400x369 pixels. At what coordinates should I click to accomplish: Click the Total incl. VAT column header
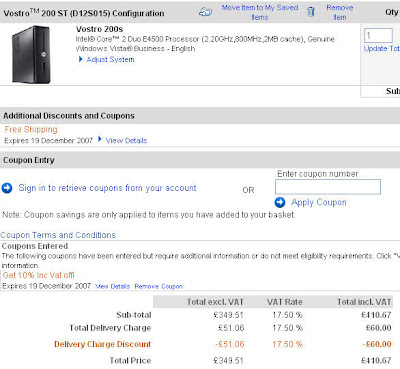pos(364,302)
